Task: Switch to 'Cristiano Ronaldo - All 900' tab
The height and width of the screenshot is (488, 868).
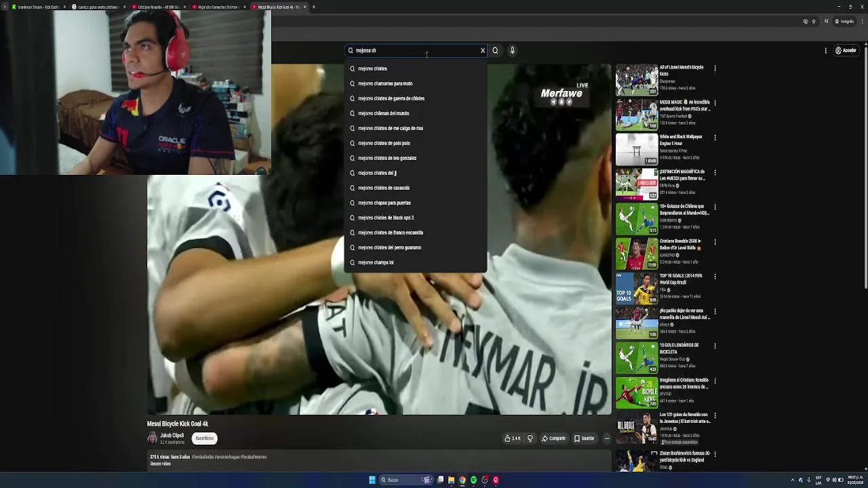Action: point(159,7)
